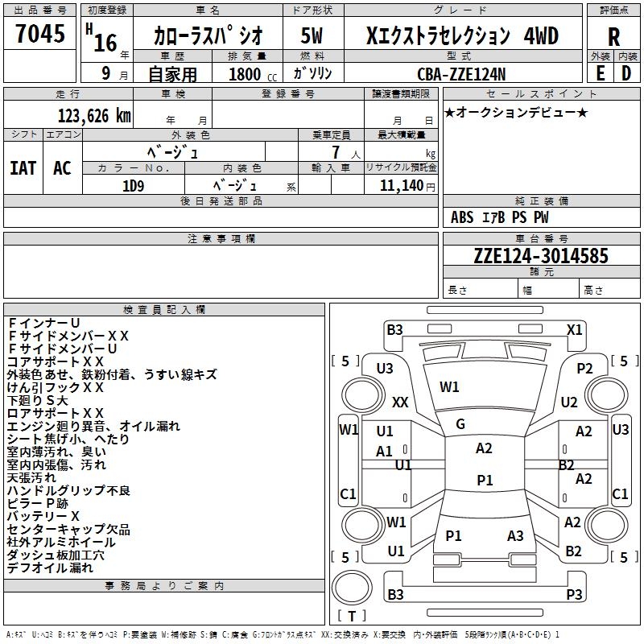Click the interior rating D
This screenshot has width=644, height=644.
[626, 73]
